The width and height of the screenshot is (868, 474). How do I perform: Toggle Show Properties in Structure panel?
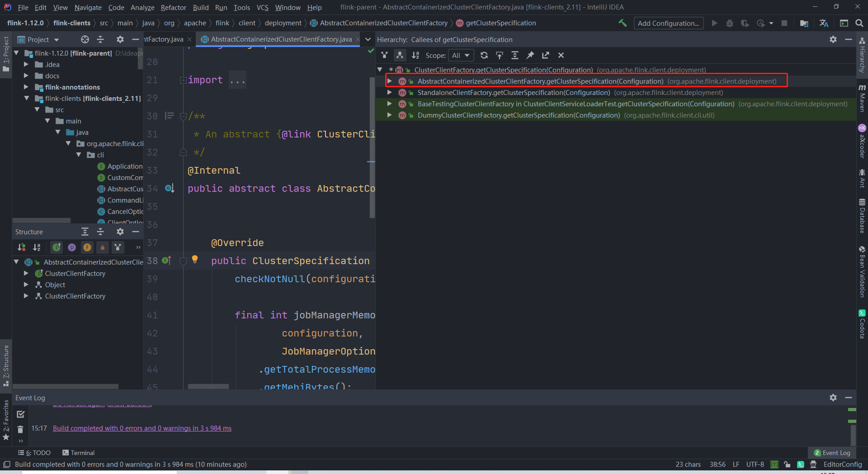click(72, 247)
